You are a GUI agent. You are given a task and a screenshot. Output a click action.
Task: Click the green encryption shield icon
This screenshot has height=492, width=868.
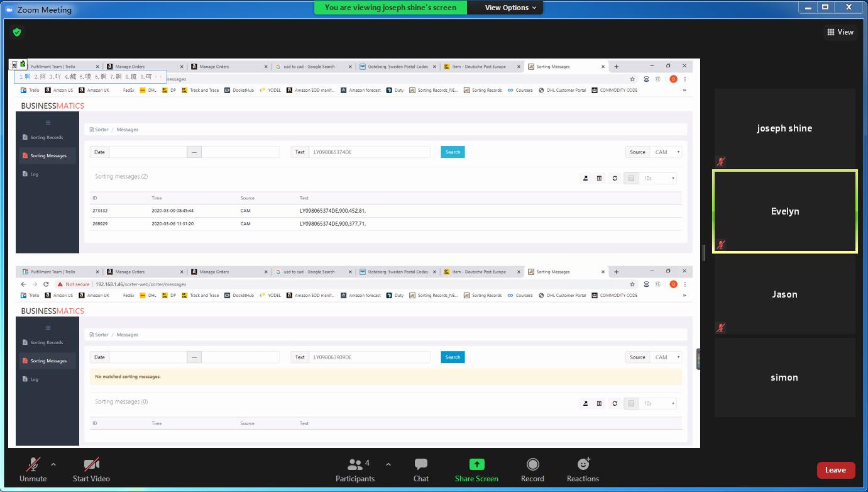pyautogui.click(x=17, y=32)
